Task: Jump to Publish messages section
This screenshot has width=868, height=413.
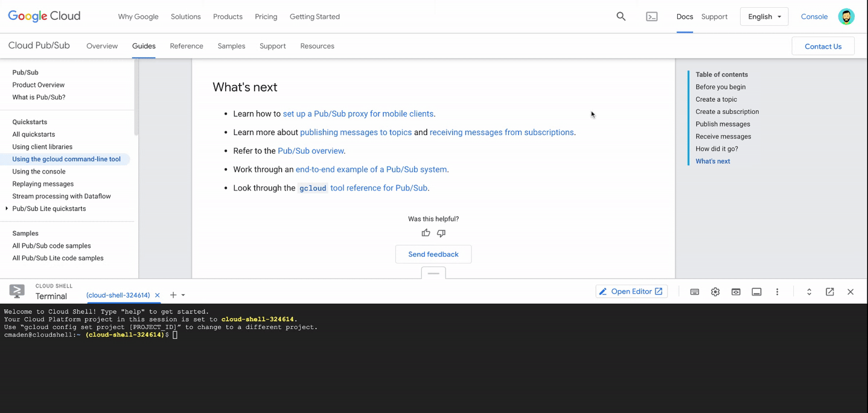Action: 723,124
